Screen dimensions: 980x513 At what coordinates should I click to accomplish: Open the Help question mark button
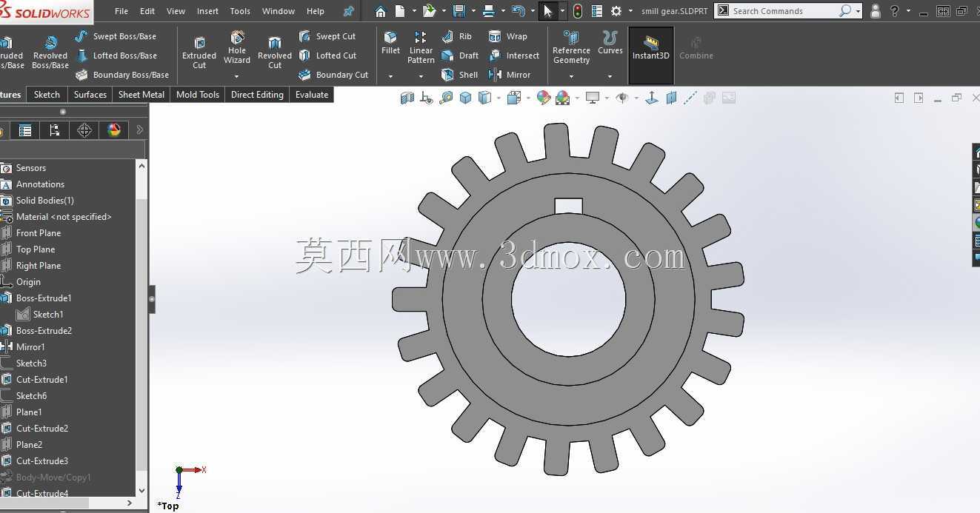(x=895, y=11)
